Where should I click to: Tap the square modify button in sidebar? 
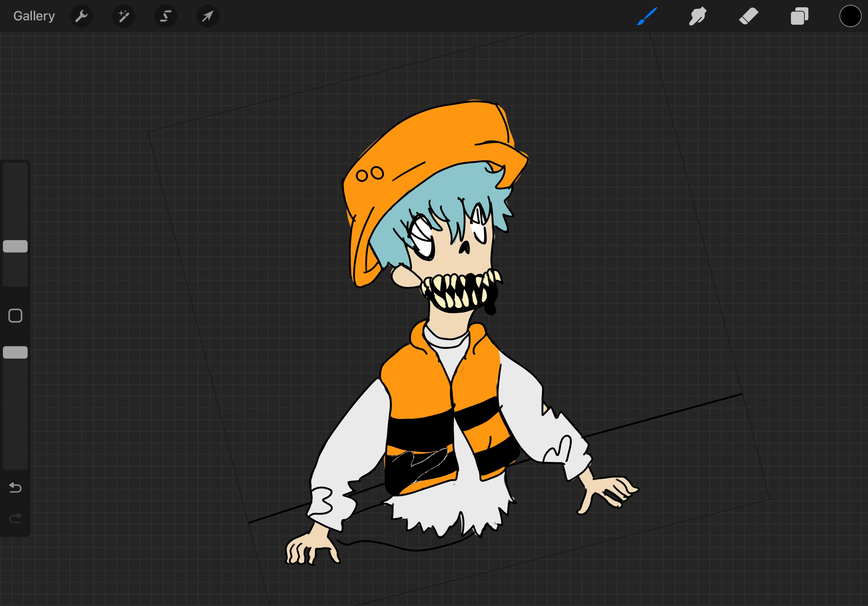15,315
